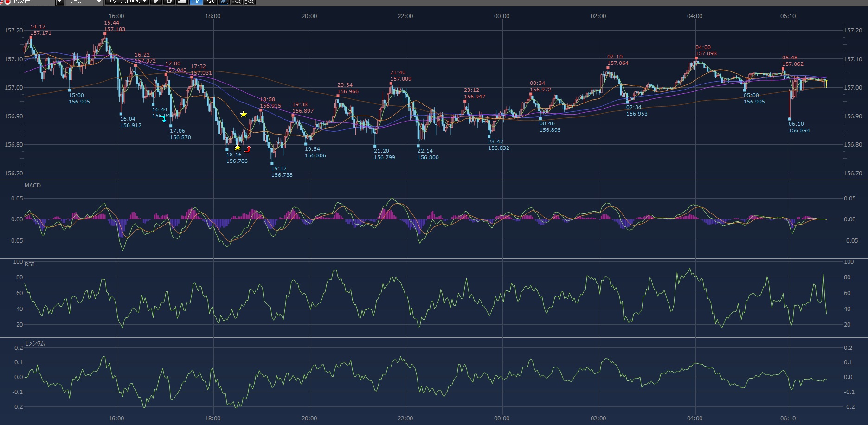
Task: Click the lock icon in toolbar
Action: [x=169, y=2]
